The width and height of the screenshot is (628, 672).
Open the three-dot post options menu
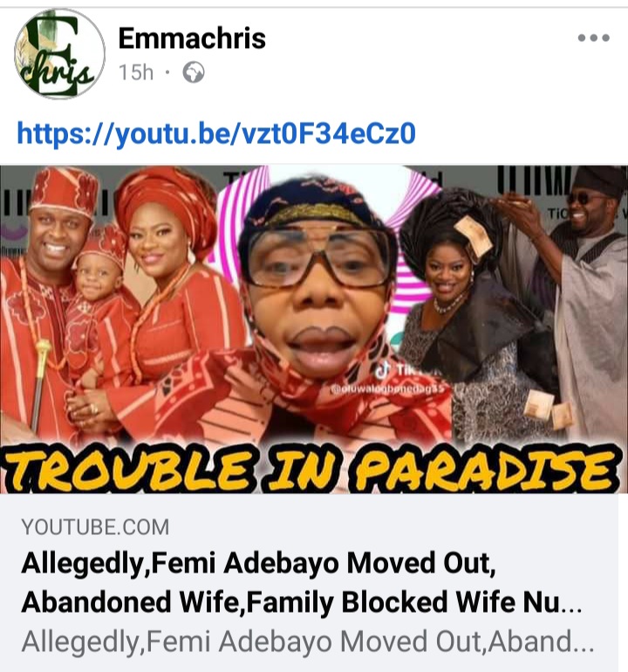pos(593,38)
